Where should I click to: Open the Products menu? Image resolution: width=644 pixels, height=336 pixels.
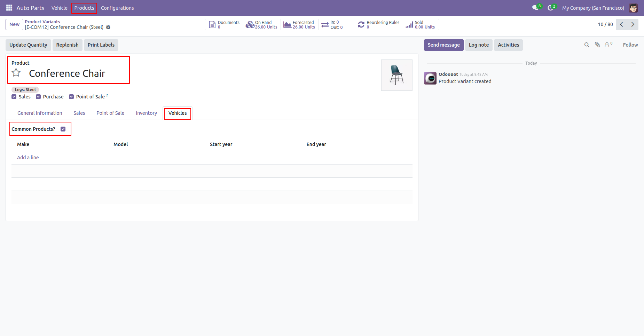[84, 8]
